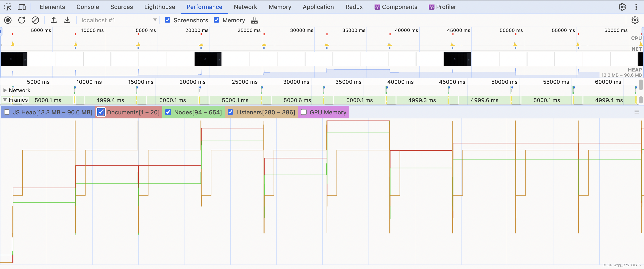Expand the Network track
644x269 pixels.
pos(5,90)
